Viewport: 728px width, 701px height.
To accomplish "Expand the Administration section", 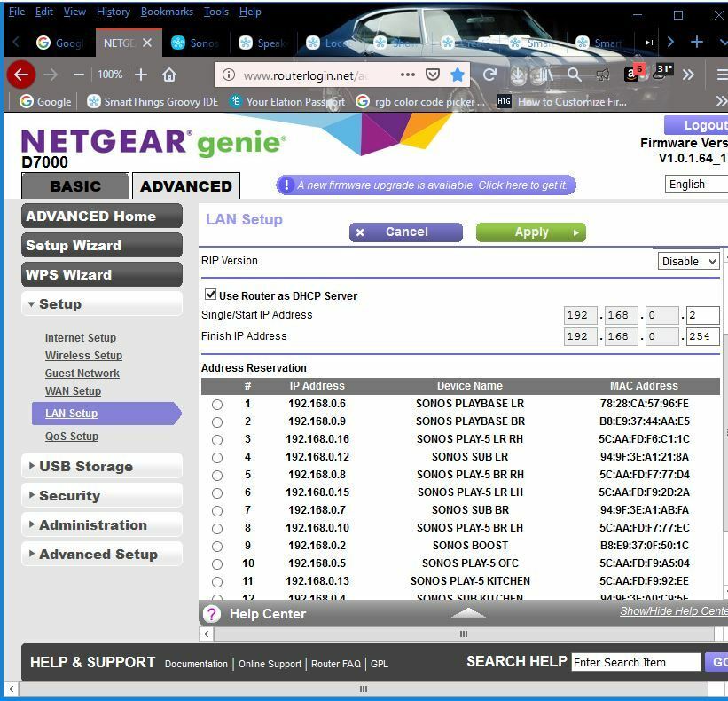I will coord(102,524).
